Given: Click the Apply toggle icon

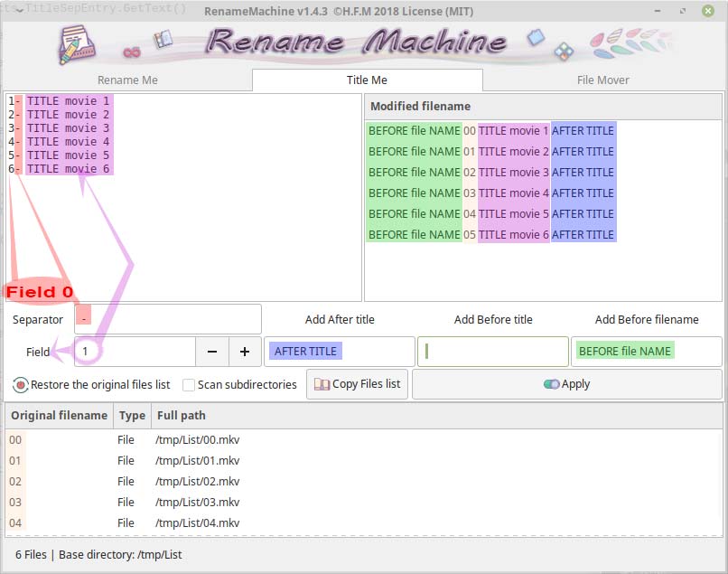Looking at the screenshot, I should 551,384.
